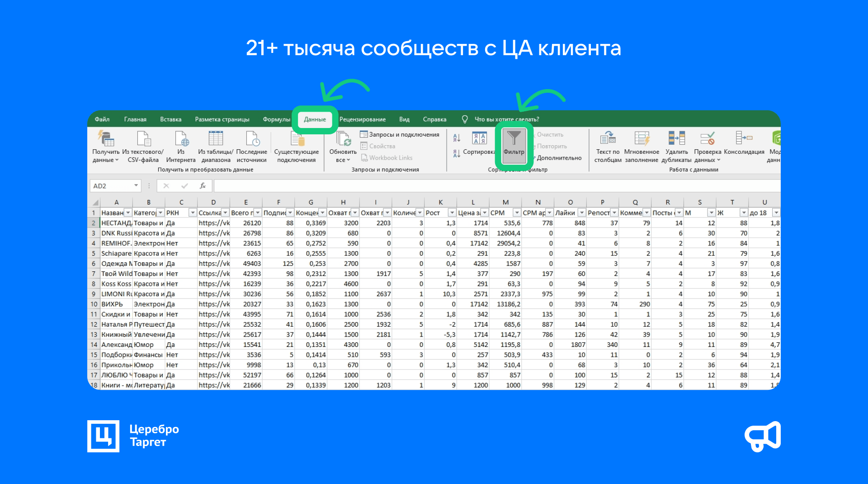
Task: Click the Дополнительно filter option
Action: pyautogui.click(x=559, y=158)
